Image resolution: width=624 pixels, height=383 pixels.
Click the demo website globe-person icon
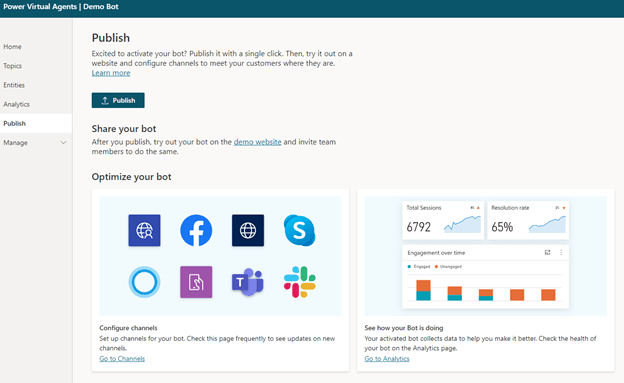point(144,230)
